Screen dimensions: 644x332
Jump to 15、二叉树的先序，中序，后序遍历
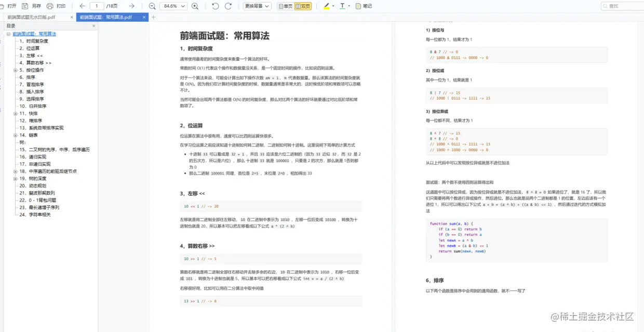coord(55,150)
